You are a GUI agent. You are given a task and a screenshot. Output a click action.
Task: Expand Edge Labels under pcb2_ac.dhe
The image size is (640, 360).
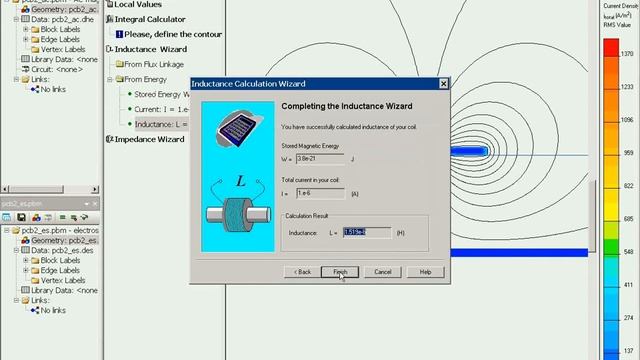(26, 39)
